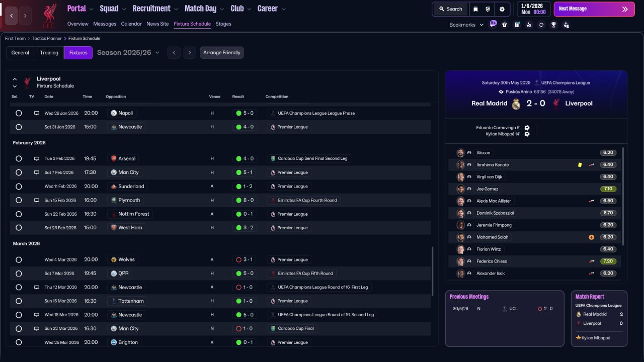Select the radio button for the QPR fixture
The width and height of the screenshot is (644, 362).
19,274
